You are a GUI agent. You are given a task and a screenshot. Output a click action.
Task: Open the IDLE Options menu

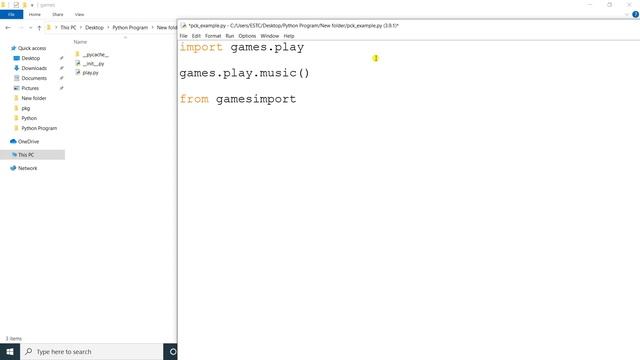(x=247, y=36)
